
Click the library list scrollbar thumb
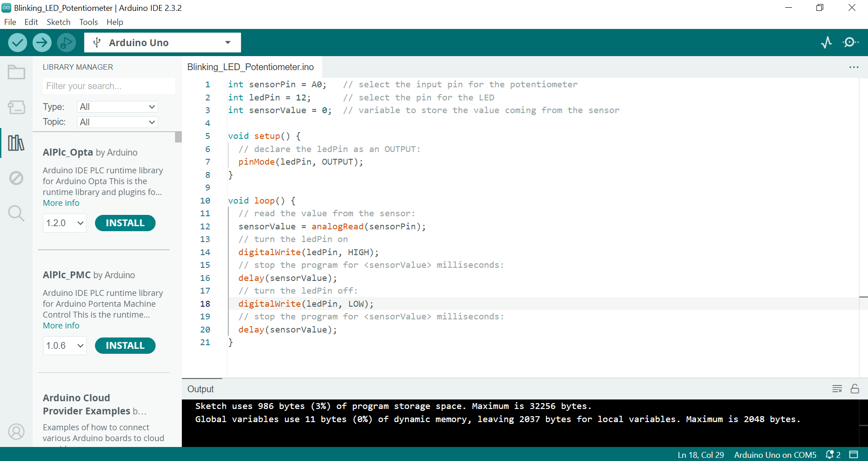point(178,137)
